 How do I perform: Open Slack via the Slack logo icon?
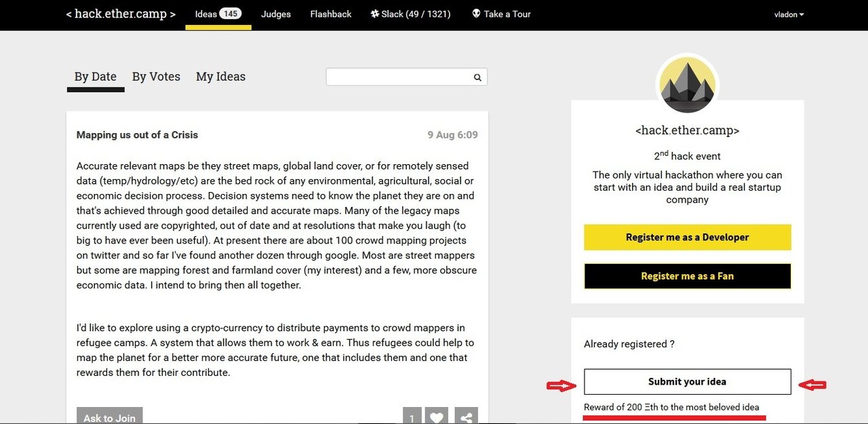click(374, 14)
